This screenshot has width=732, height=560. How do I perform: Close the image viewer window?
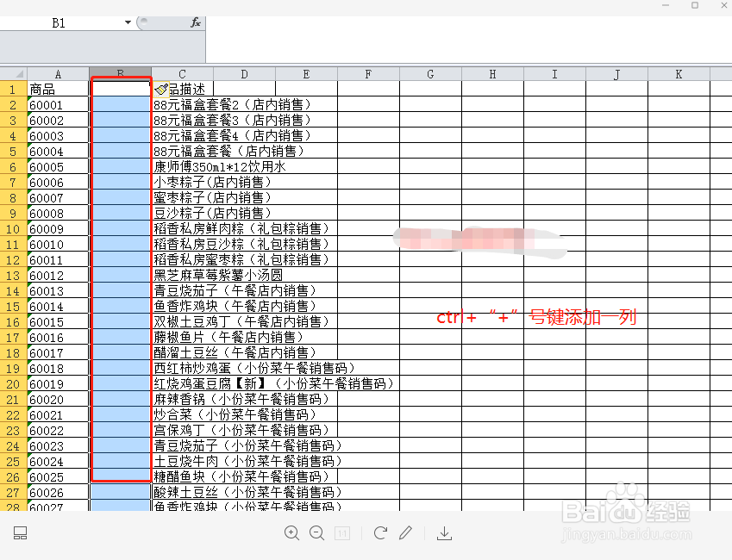tap(724, 5)
